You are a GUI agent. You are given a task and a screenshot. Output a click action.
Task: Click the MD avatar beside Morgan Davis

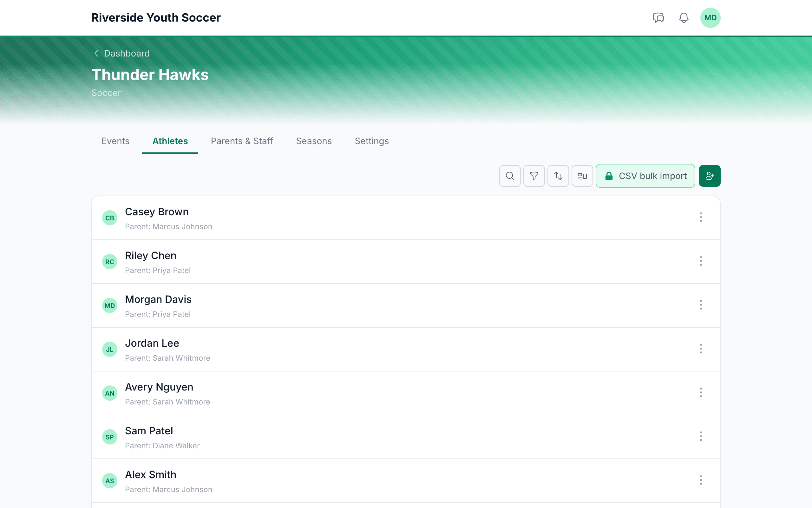[x=110, y=306]
